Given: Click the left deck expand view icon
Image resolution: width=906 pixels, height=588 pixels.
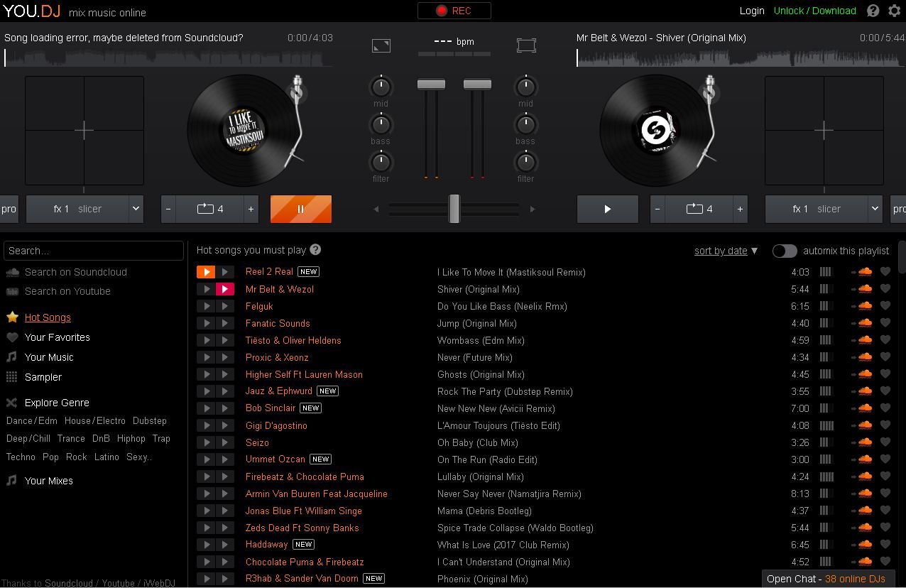Looking at the screenshot, I should click(381, 45).
